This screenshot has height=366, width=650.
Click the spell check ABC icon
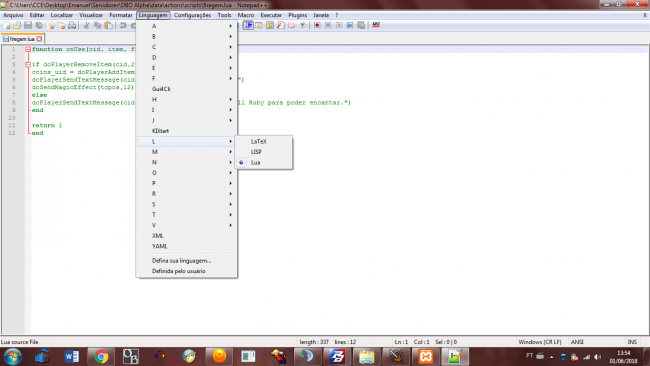point(376,25)
